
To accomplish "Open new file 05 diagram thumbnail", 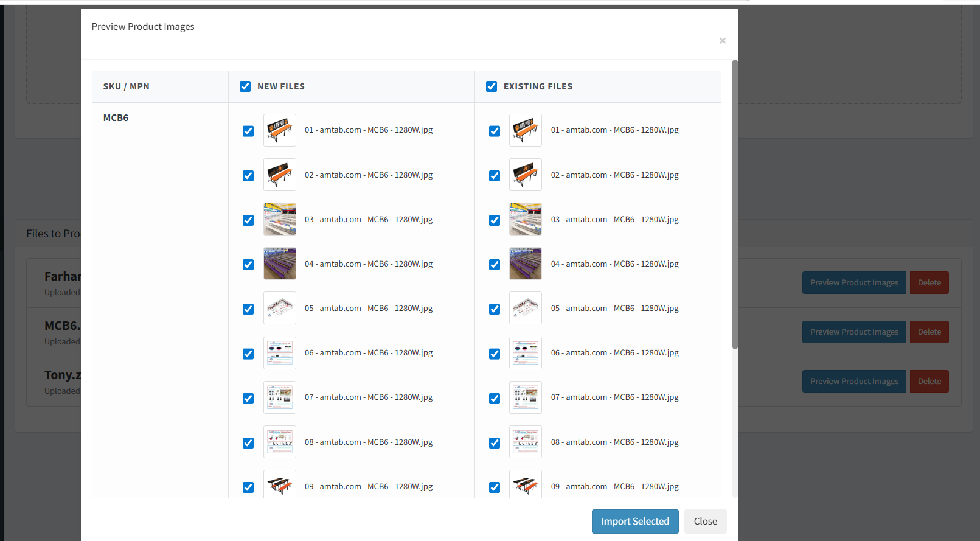I will point(280,308).
